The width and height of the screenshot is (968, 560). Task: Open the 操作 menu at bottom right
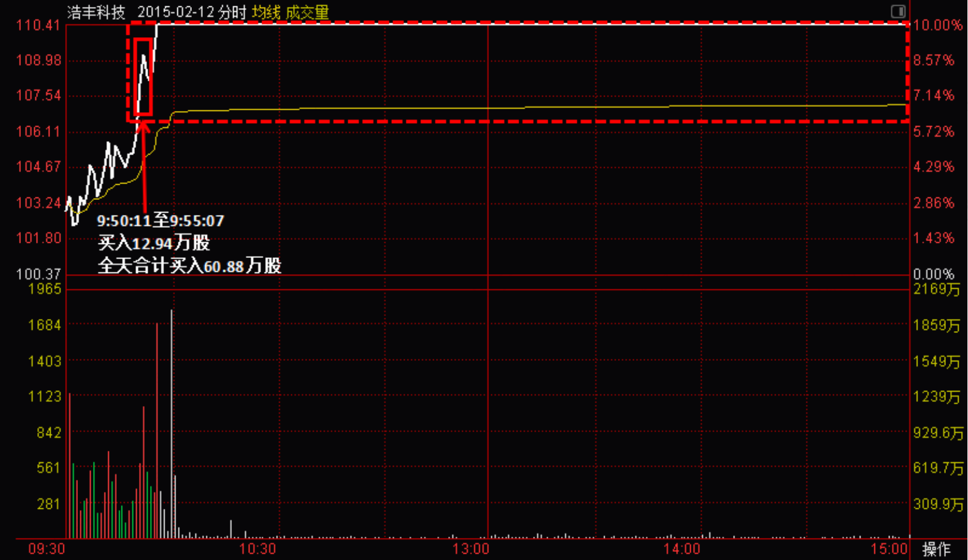click(936, 549)
